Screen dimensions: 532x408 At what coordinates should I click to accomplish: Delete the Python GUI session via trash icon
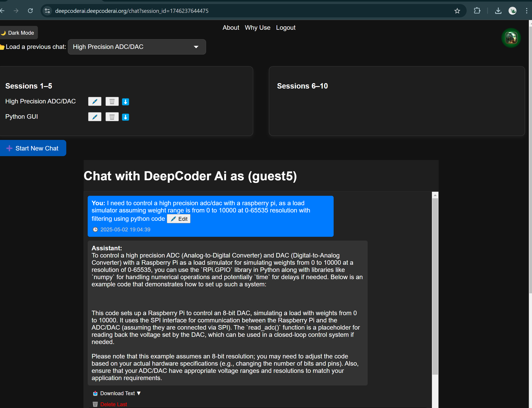coord(112,117)
